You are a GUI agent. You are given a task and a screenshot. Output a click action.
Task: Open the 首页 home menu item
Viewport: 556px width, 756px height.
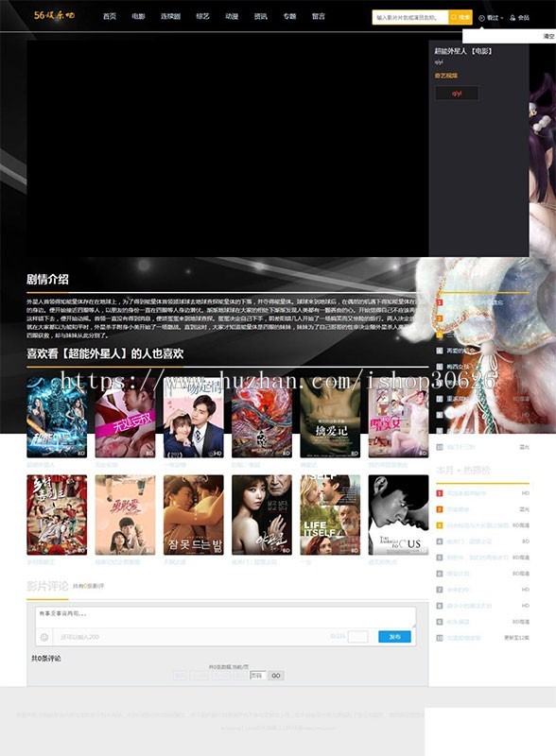click(x=110, y=16)
